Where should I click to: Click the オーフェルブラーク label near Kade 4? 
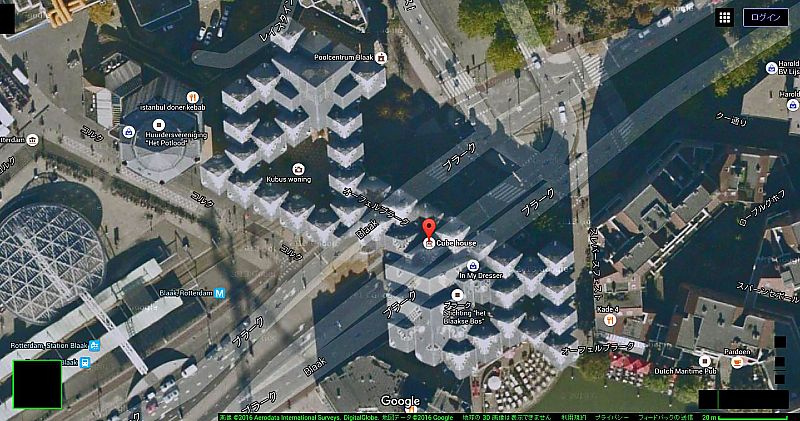597,350
